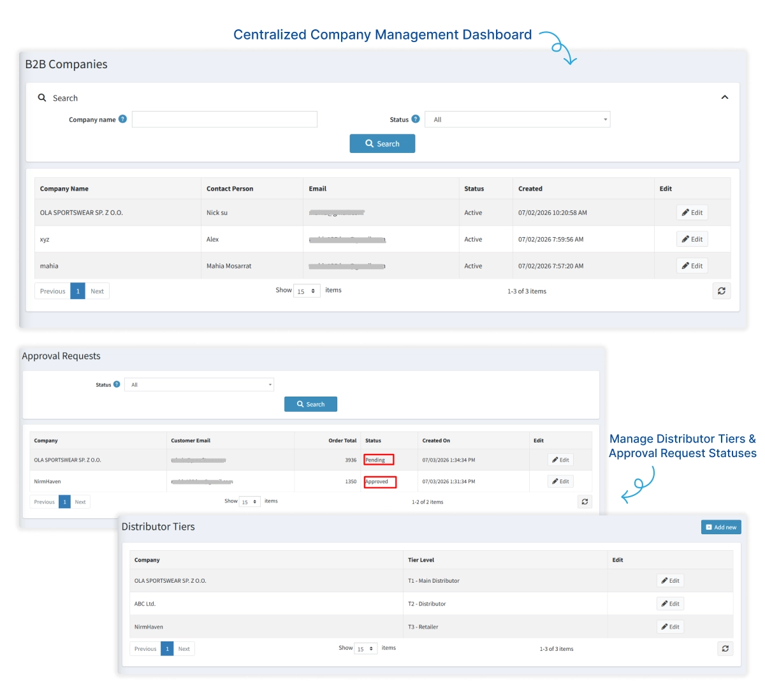The height and width of the screenshot is (700, 765).
Task: Open the Show items selector in Approval Requests
Action: (x=249, y=502)
